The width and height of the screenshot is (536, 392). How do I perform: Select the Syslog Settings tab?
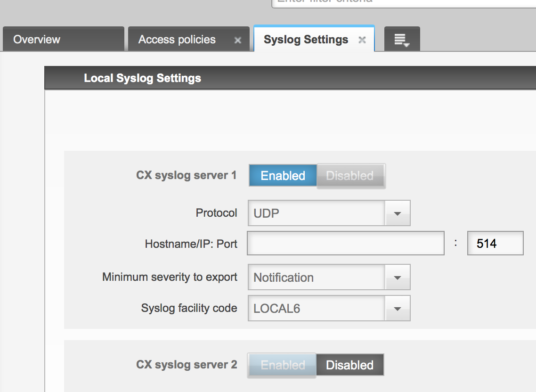(x=306, y=40)
